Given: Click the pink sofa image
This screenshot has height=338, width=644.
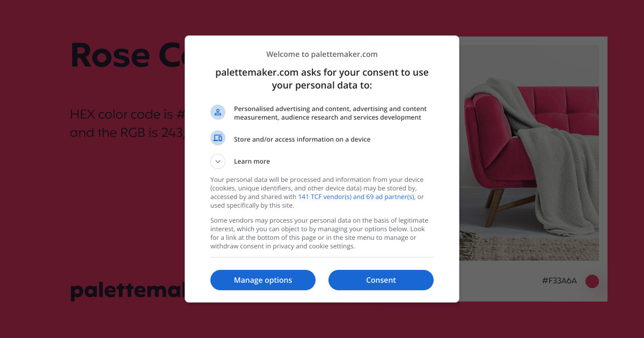Looking at the screenshot, I should tap(529, 153).
